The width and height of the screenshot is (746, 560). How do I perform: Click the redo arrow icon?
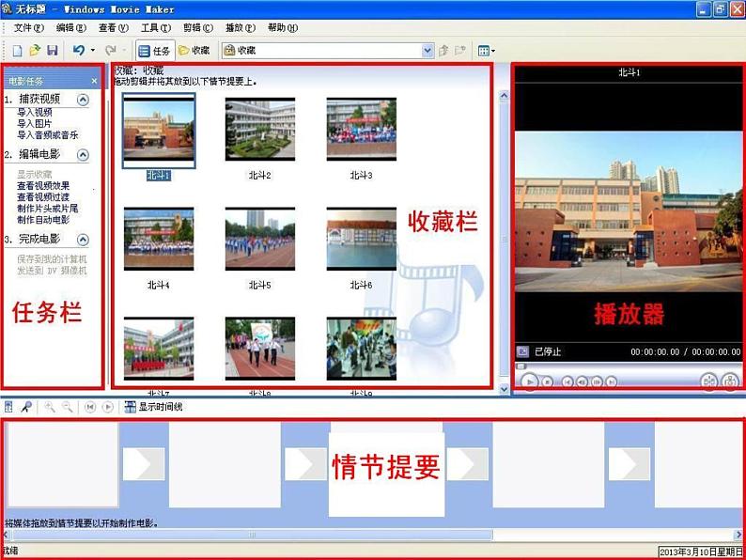coord(110,50)
